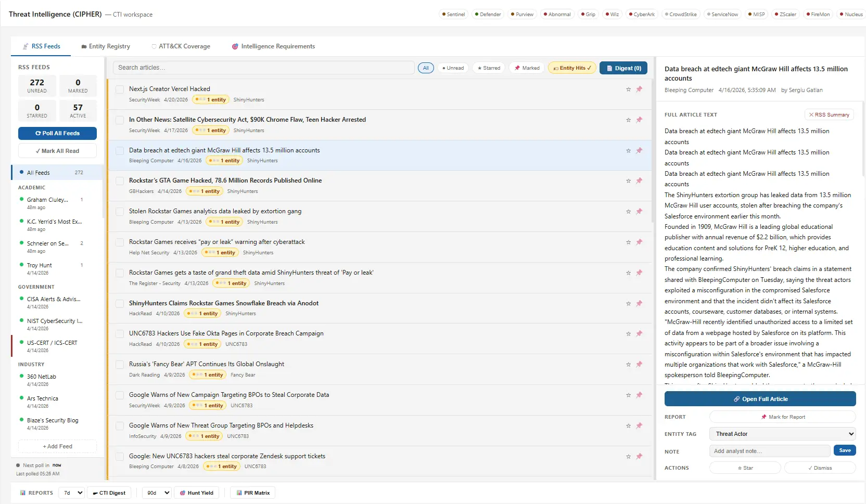Open the PIR Matrix report
The width and height of the screenshot is (866, 504).
253,493
